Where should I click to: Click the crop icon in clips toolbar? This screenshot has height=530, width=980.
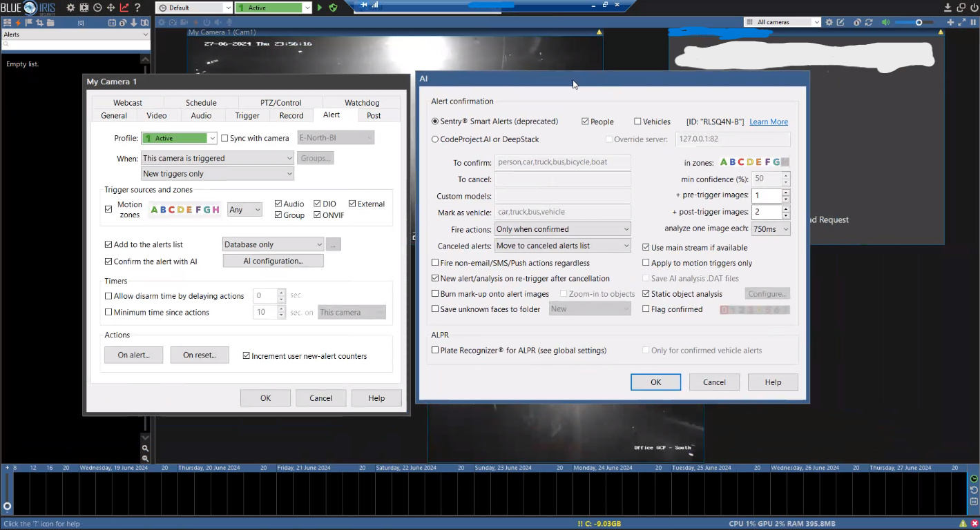coord(39,23)
